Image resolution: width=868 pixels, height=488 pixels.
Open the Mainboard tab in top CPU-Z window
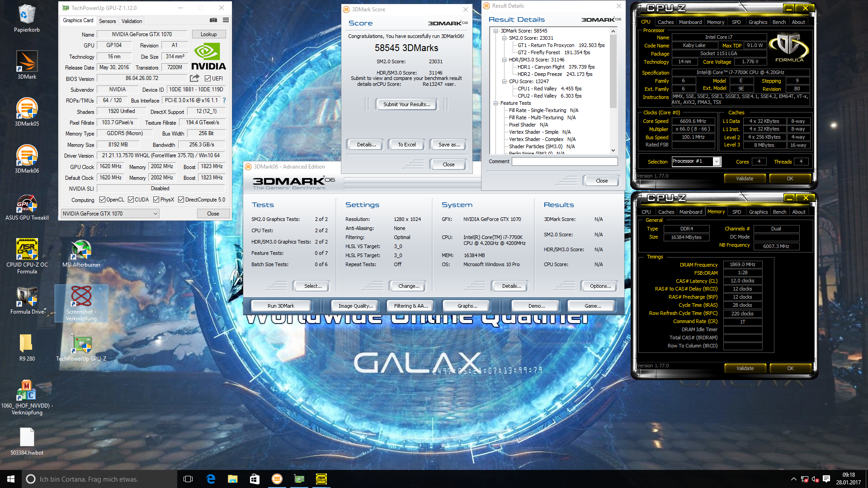(x=690, y=22)
